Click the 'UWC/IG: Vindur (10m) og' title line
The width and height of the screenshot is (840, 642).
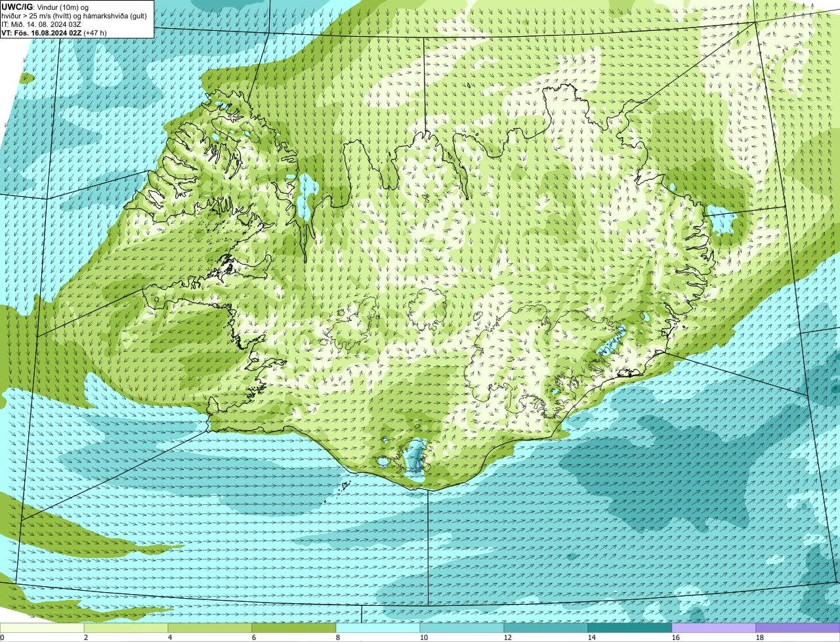45,7
